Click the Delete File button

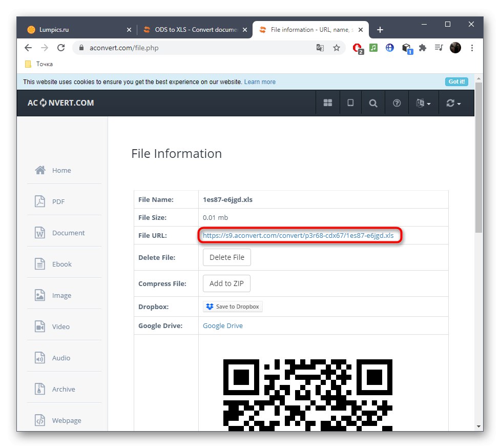point(227,257)
